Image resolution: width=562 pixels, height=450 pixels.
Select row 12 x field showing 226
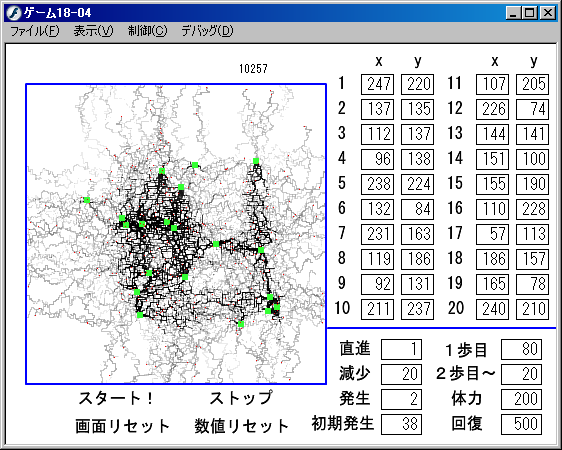click(x=492, y=109)
